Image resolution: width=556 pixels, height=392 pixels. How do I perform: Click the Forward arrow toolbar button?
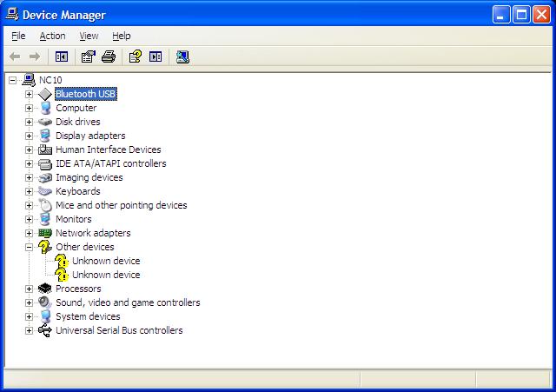click(35, 56)
